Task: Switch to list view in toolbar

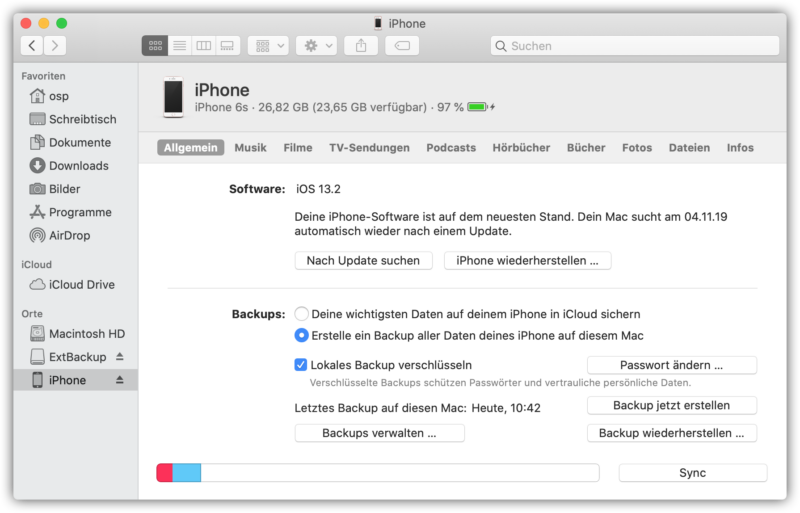Action: click(x=180, y=46)
